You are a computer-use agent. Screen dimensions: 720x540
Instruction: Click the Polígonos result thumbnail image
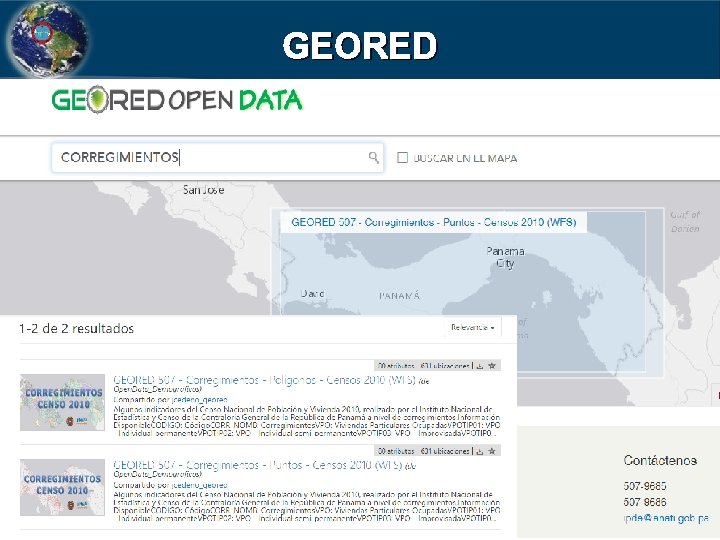tap(62, 402)
